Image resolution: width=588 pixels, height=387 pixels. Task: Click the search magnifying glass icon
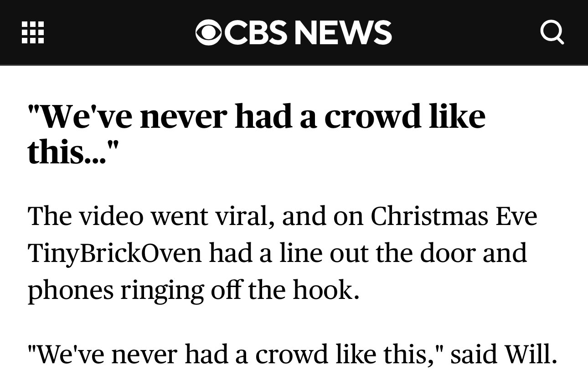click(552, 33)
